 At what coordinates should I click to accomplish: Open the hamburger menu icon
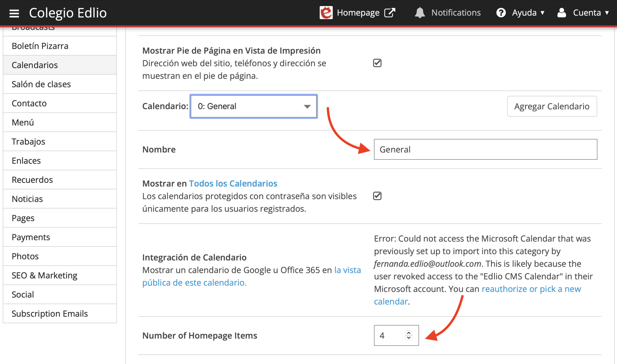14,13
